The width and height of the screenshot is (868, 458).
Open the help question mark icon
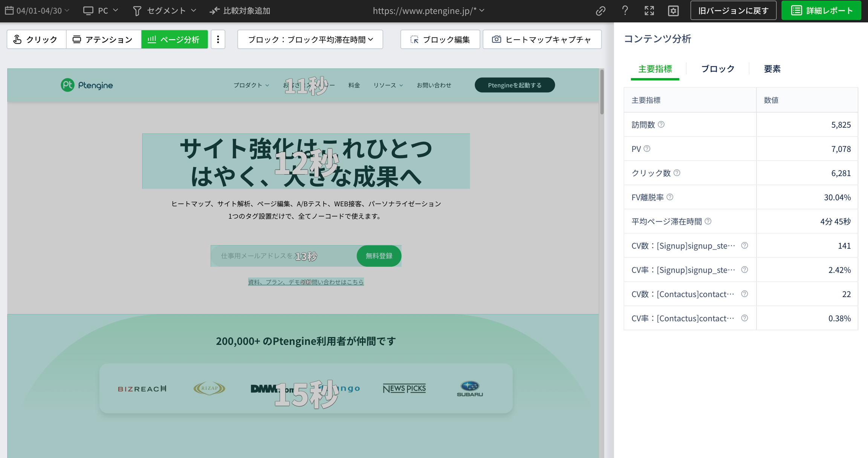625,11
